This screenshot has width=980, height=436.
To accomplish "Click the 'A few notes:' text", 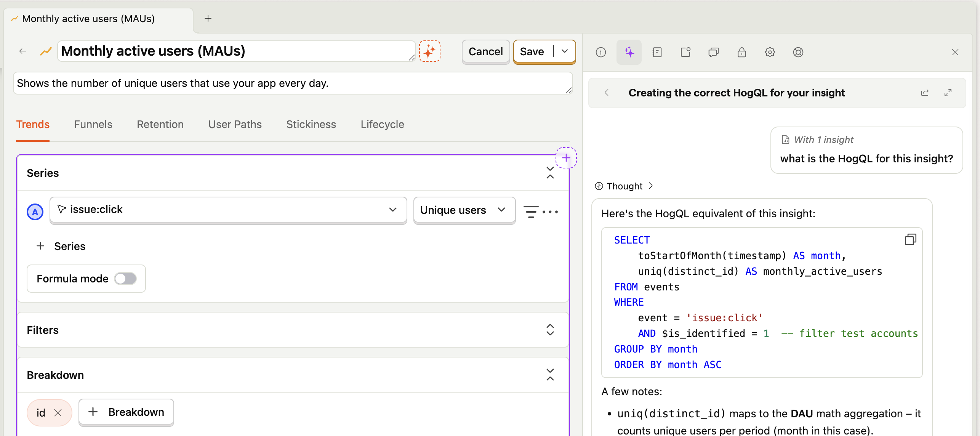I will [x=632, y=391].
